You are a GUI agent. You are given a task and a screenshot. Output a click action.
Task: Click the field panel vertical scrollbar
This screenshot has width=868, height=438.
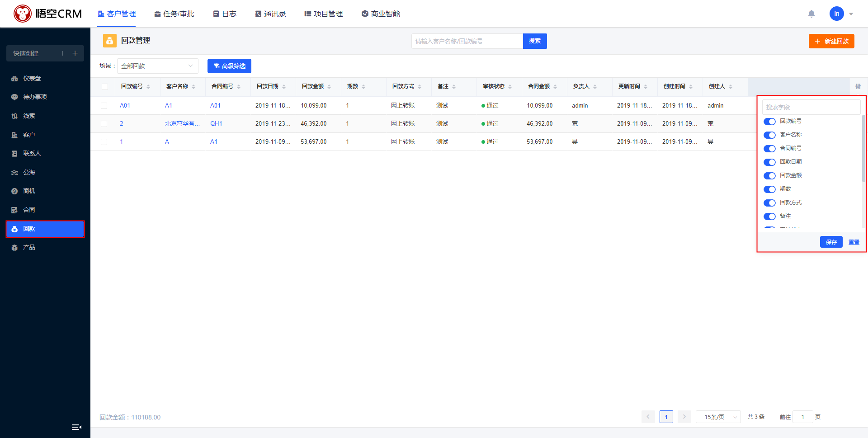coord(863,149)
